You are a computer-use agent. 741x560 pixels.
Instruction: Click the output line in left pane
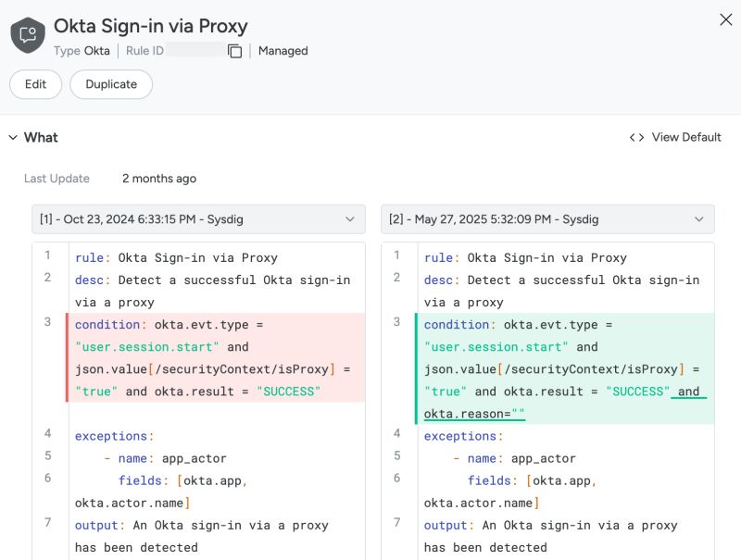pyautogui.click(x=201, y=536)
